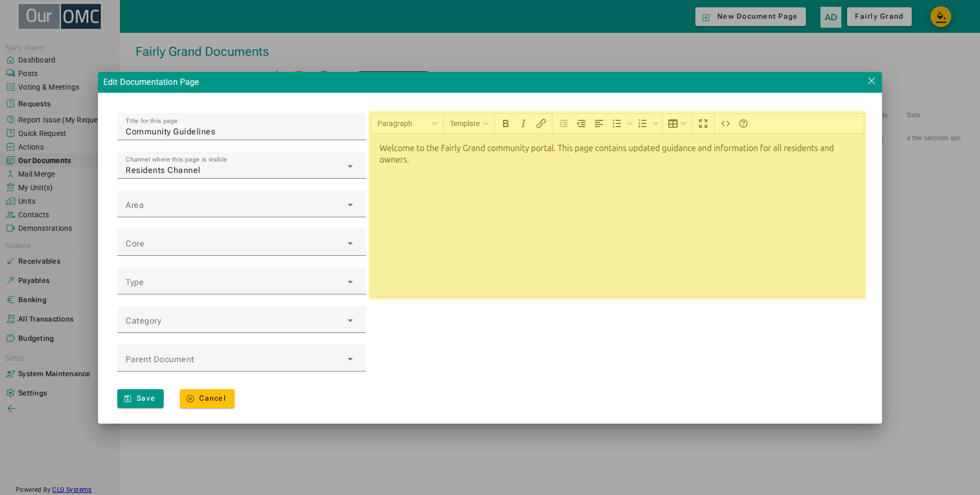
Task: Expand the Area dropdown field
Action: (x=241, y=204)
